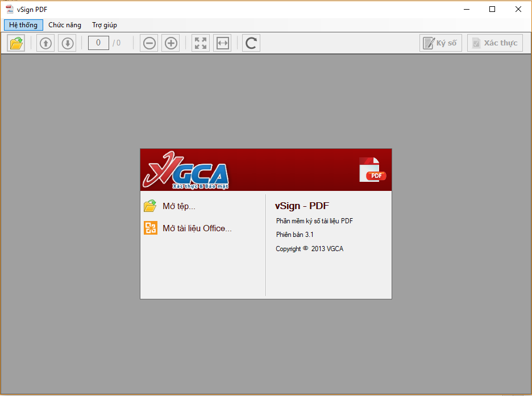Rotate the page with the circular arrow icon
This screenshot has width=532, height=396.
click(x=251, y=43)
